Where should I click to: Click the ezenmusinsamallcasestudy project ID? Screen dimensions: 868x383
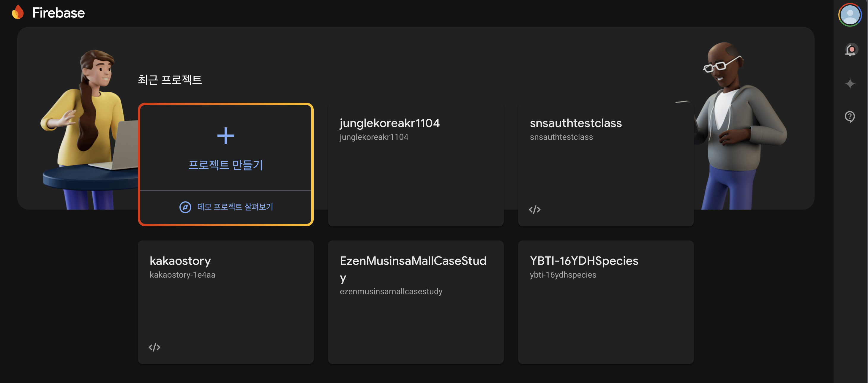pyautogui.click(x=391, y=291)
